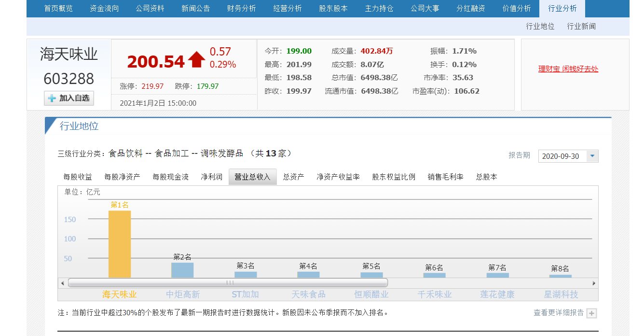Click the 总市值 value 6498.38亿
This screenshot has height=336, width=644.
pos(379,78)
